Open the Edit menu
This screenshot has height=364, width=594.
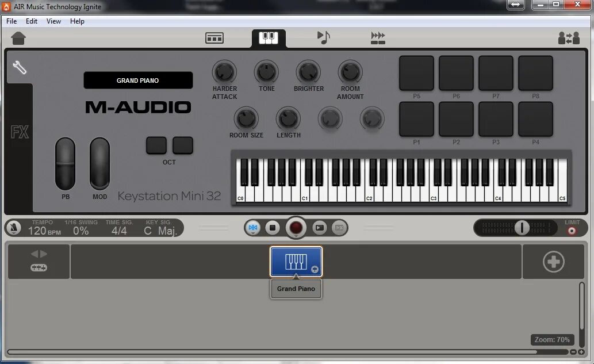(x=32, y=21)
